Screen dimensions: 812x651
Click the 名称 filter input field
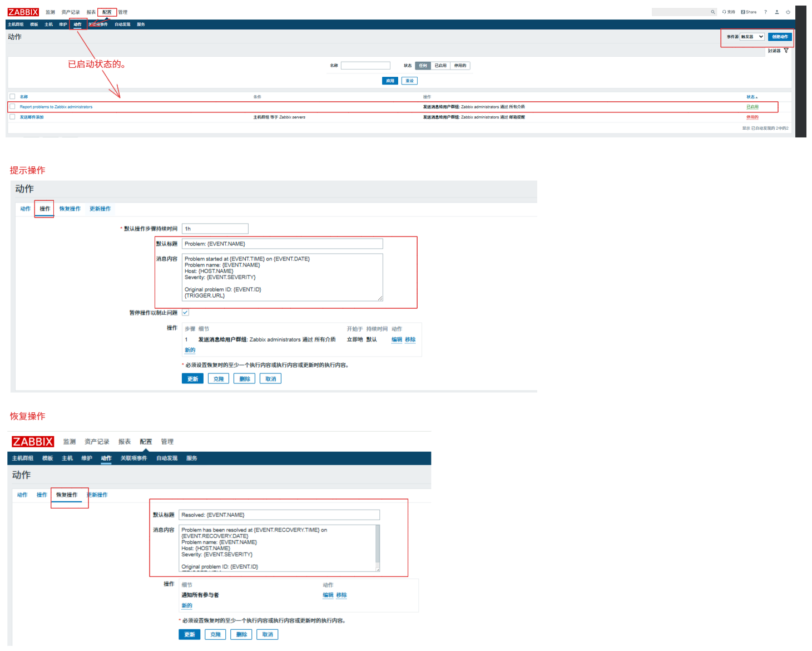[365, 66]
